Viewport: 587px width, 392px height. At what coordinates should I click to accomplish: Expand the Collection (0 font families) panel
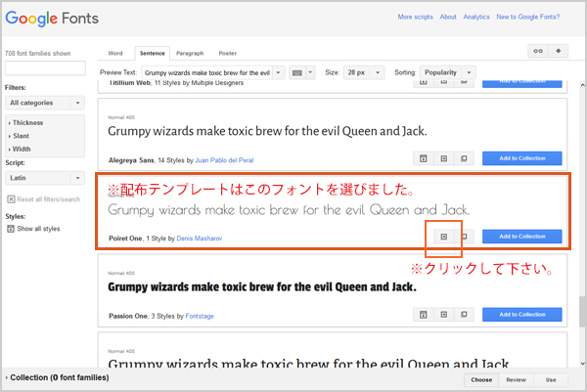57,377
